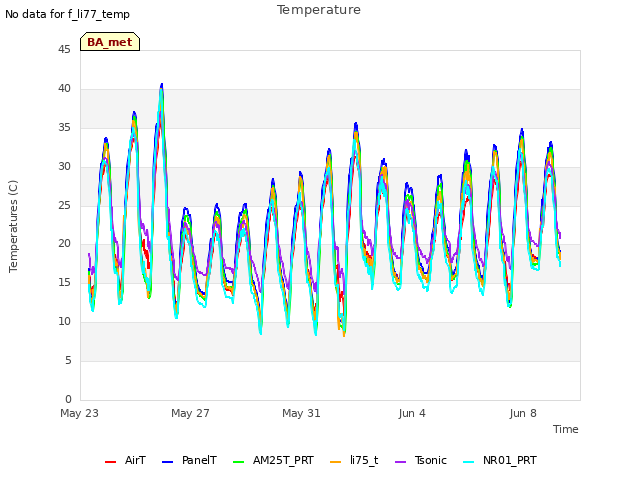The image size is (640, 480).
Task: Click the 20 y-axis tick label
Action: click(64, 244)
